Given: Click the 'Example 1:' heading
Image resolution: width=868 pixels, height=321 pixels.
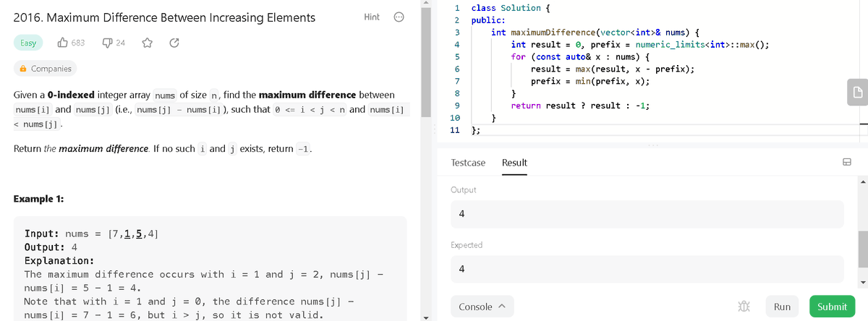Looking at the screenshot, I should (39, 199).
